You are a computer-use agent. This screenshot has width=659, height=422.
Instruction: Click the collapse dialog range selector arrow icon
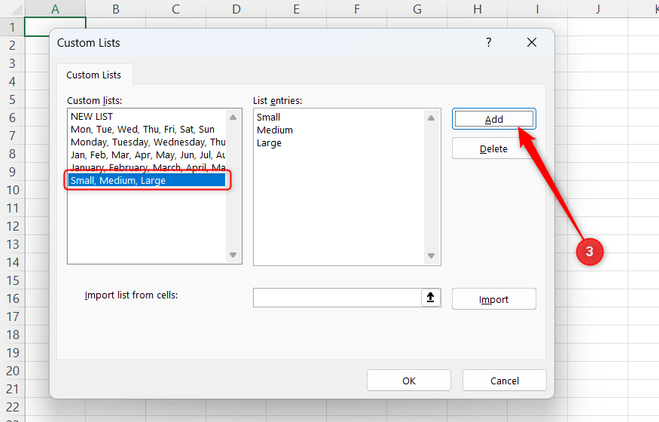430,298
